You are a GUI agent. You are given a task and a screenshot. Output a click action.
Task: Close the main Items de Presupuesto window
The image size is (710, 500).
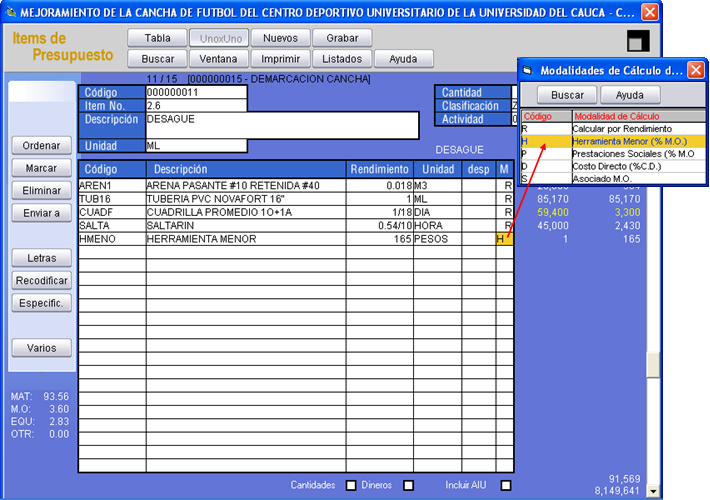(x=650, y=12)
